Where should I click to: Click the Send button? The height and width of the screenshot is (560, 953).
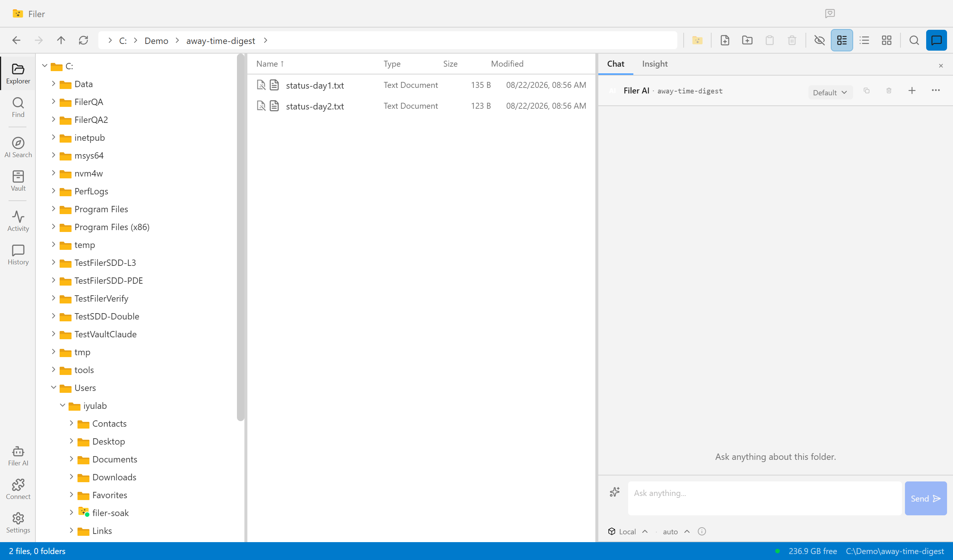(925, 499)
